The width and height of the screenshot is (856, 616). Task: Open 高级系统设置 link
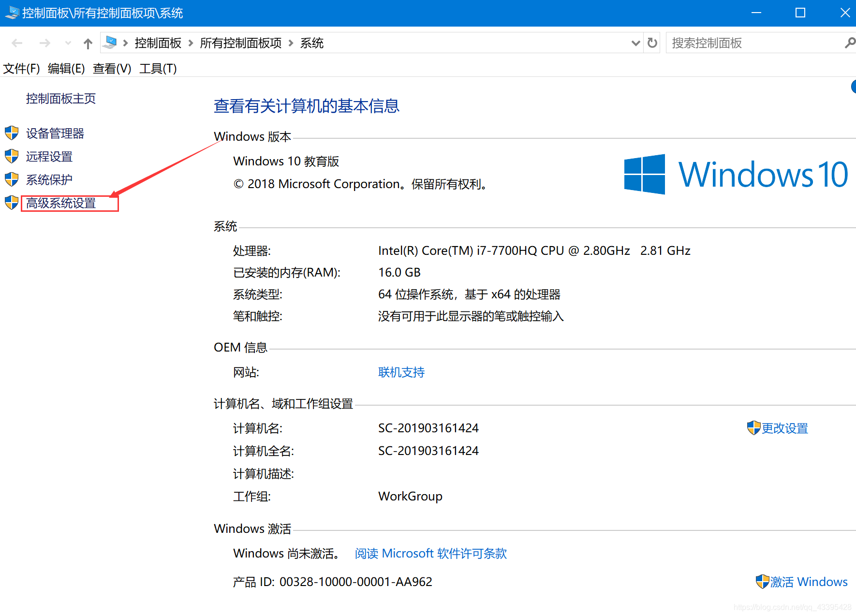pos(61,203)
